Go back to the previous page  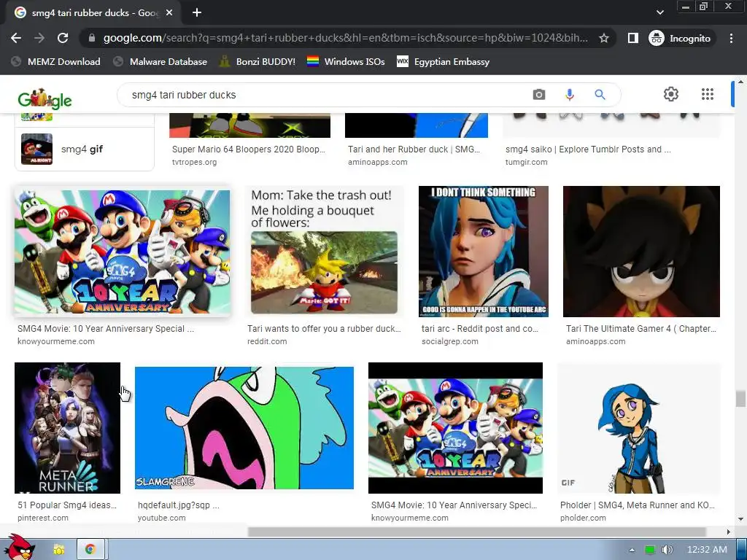click(16, 38)
